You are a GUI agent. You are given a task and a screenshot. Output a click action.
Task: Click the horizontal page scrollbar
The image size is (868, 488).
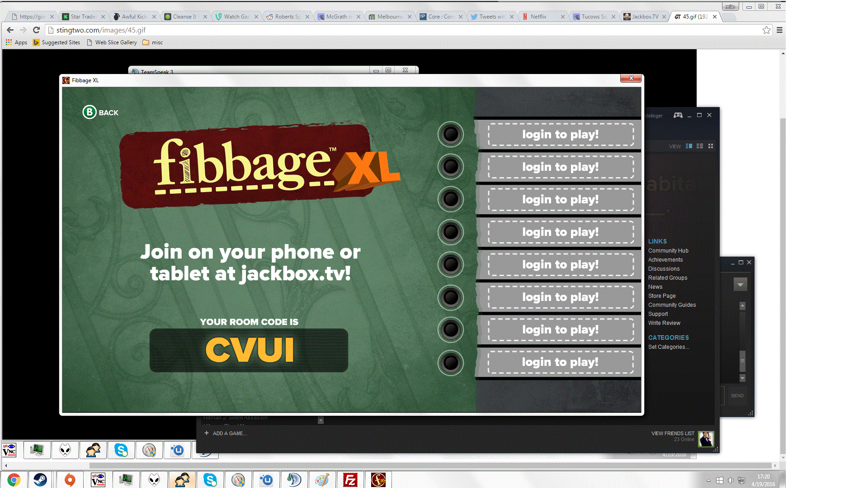tap(429, 465)
